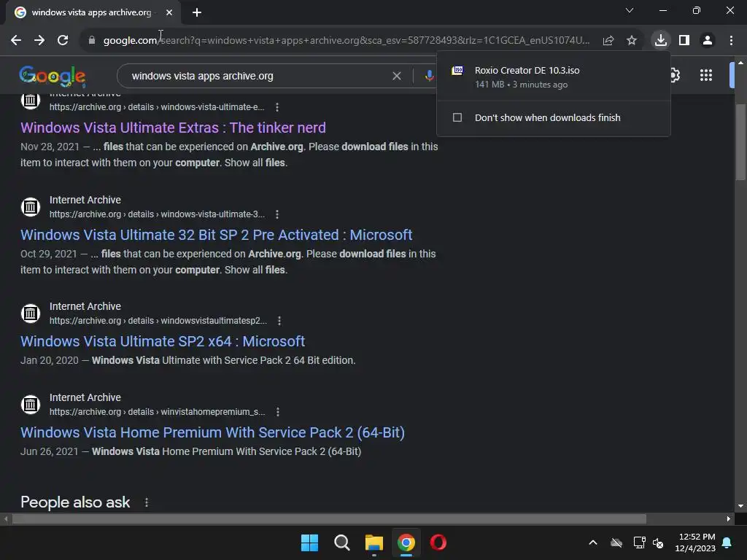747x560 pixels.
Task: Start voice search with microphone
Action: coord(429,76)
